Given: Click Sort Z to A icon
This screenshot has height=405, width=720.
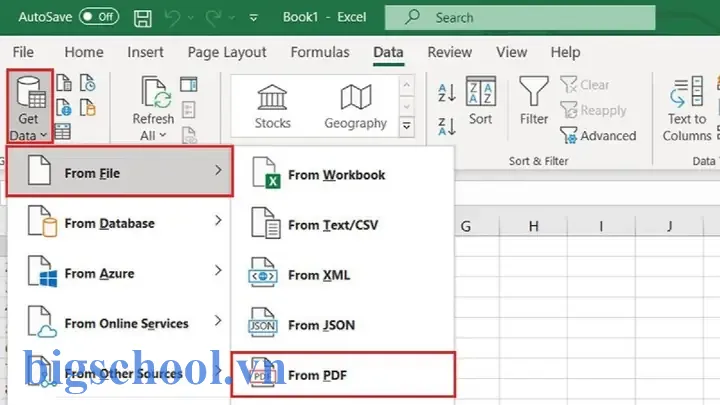Looking at the screenshot, I should (447, 126).
